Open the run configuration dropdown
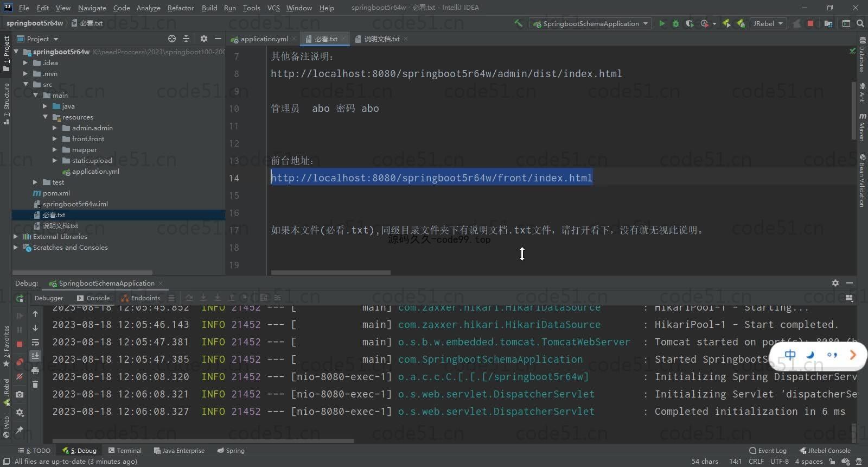The height and width of the screenshot is (467, 868). point(591,23)
